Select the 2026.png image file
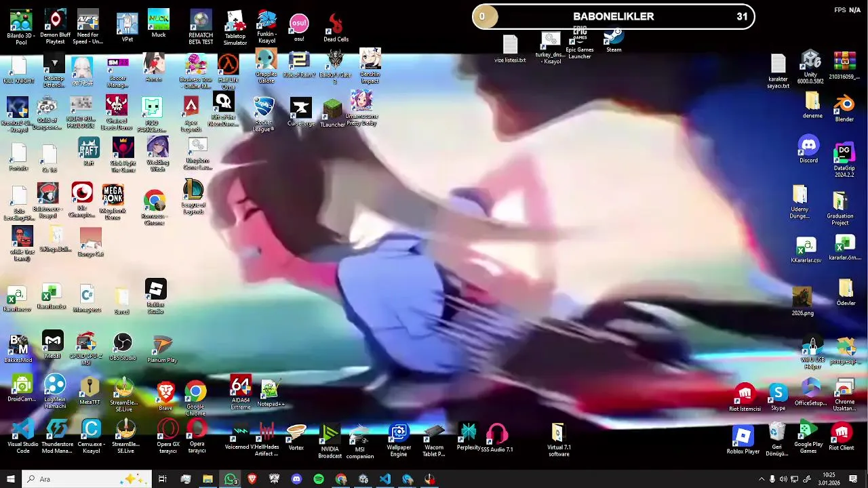 pyautogui.click(x=802, y=302)
